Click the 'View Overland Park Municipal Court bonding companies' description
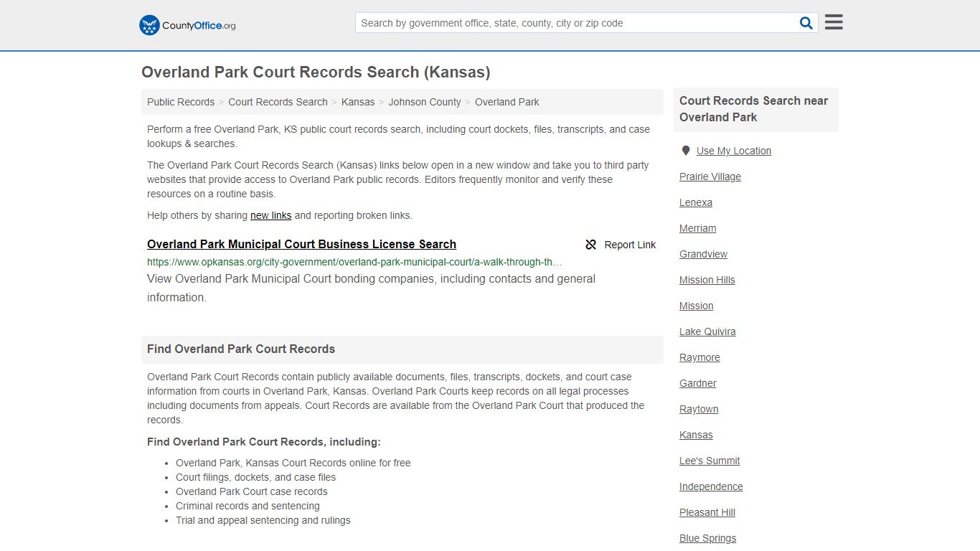Image resolution: width=980 pixels, height=551 pixels. 371,288
